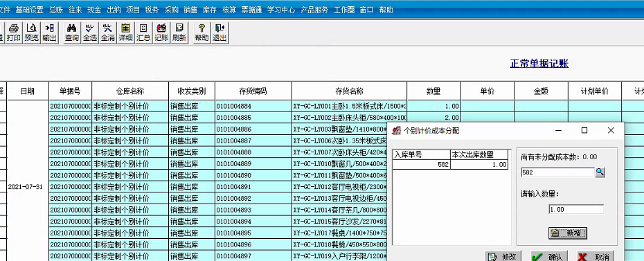Click the 存货名称 column header

[350, 91]
